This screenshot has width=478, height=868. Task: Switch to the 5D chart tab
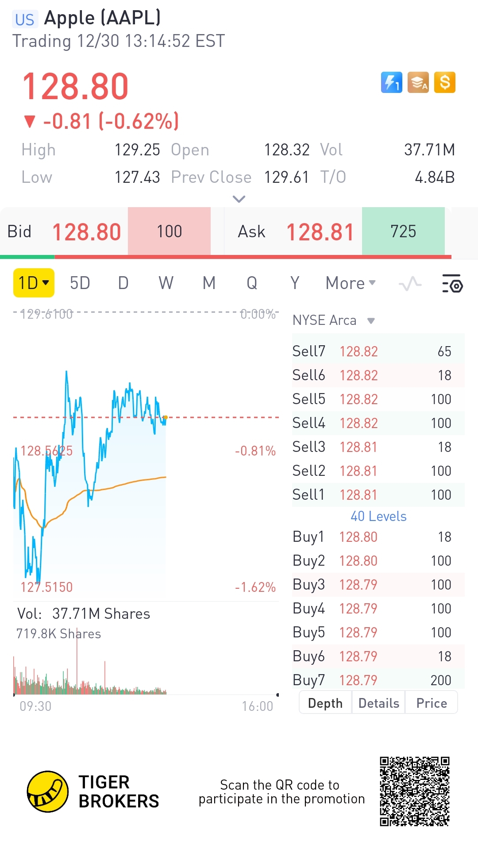[80, 283]
